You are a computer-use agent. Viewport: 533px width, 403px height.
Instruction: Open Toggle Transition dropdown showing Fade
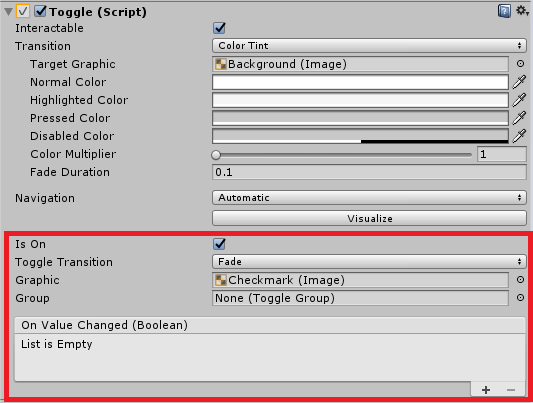pos(369,262)
